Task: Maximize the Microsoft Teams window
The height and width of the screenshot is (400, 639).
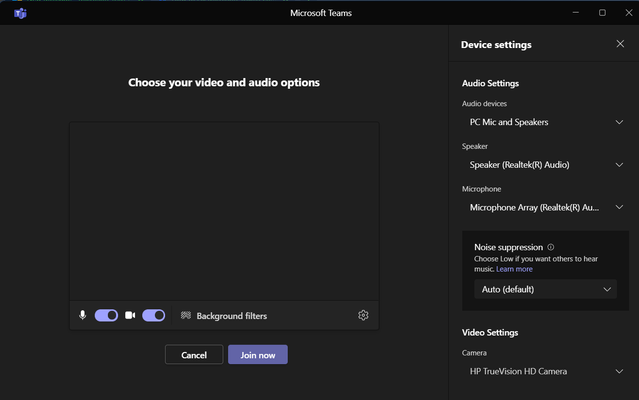Action: coord(602,13)
